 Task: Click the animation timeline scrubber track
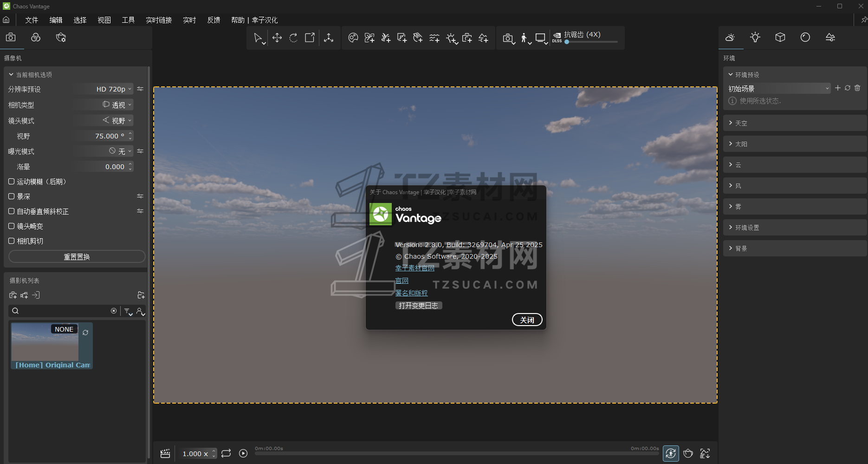click(457, 454)
